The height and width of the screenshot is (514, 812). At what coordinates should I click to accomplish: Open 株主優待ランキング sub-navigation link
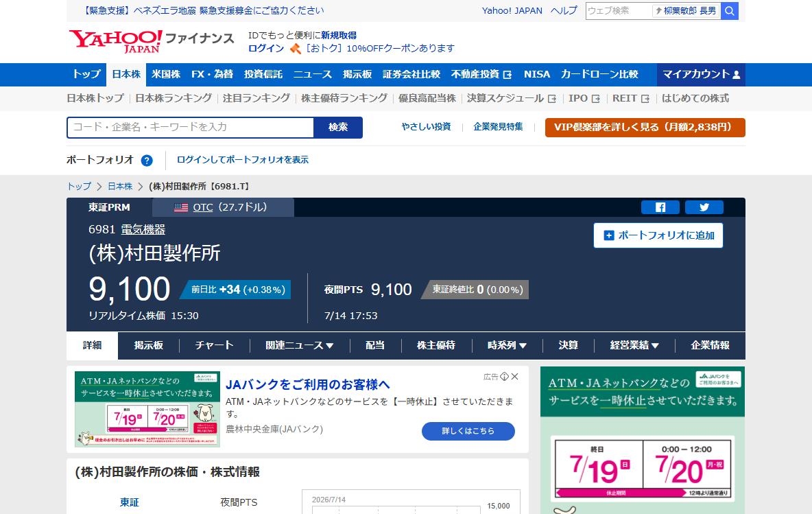tap(344, 98)
